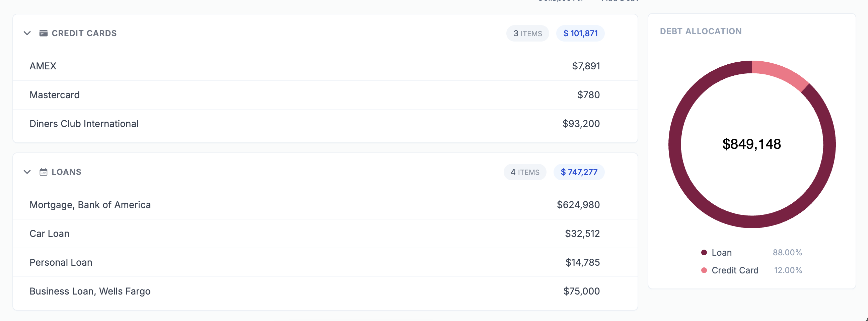The height and width of the screenshot is (321, 868).
Task: Click the Credit Cards section header title
Action: click(x=84, y=33)
